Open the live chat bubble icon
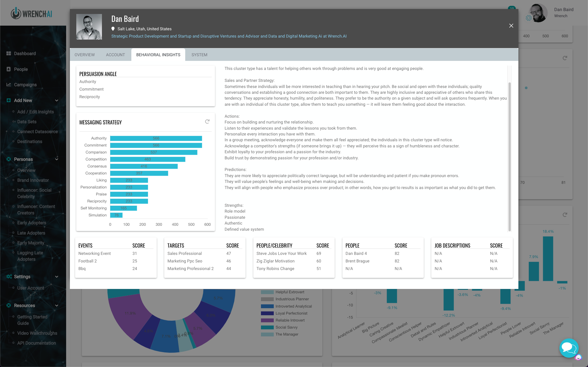This screenshot has height=367, width=588. point(568,348)
